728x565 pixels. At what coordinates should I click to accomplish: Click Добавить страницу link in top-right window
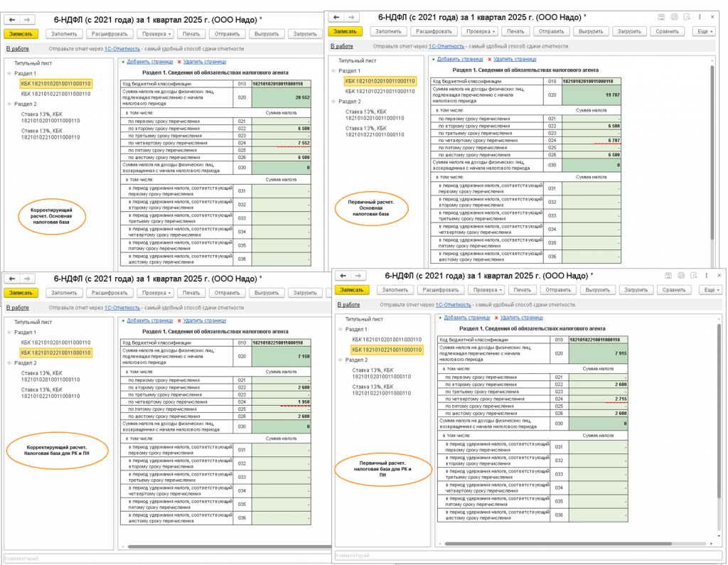pyautogui.click(x=460, y=59)
